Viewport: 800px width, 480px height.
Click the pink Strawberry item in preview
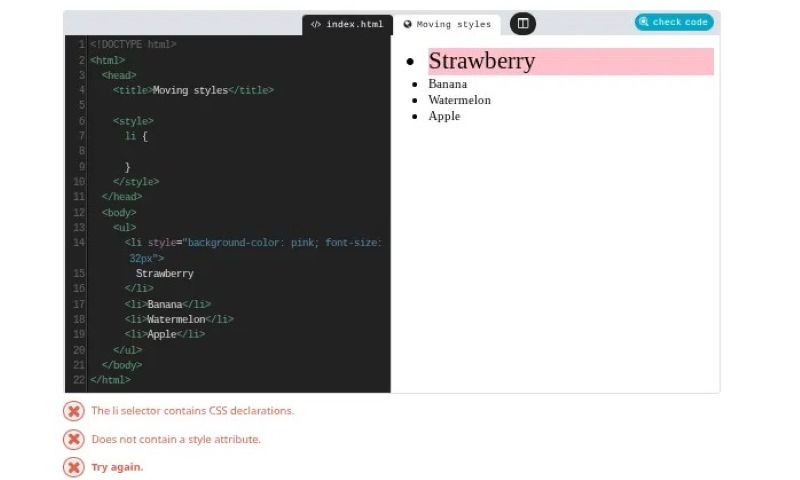pos(570,61)
